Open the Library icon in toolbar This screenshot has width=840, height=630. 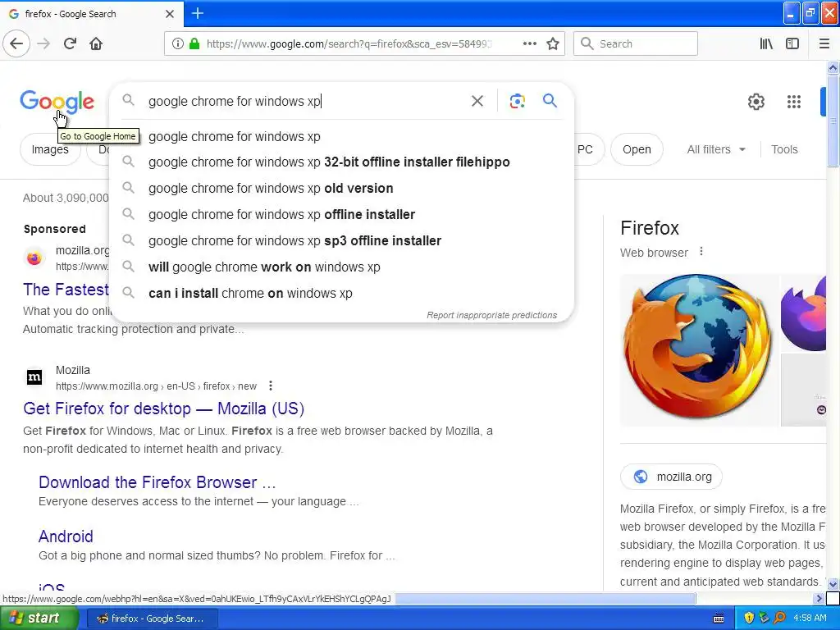766,43
